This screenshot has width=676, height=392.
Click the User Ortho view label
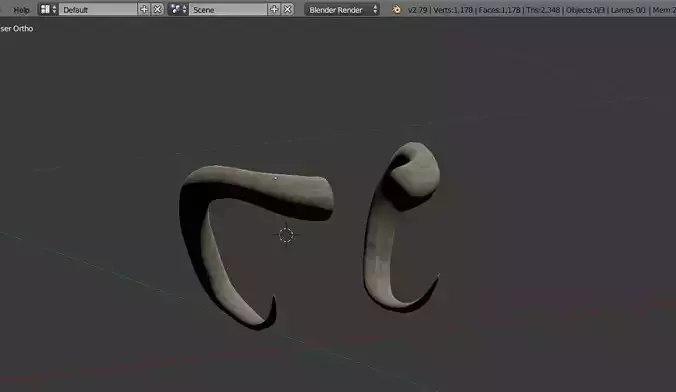[x=16, y=28]
